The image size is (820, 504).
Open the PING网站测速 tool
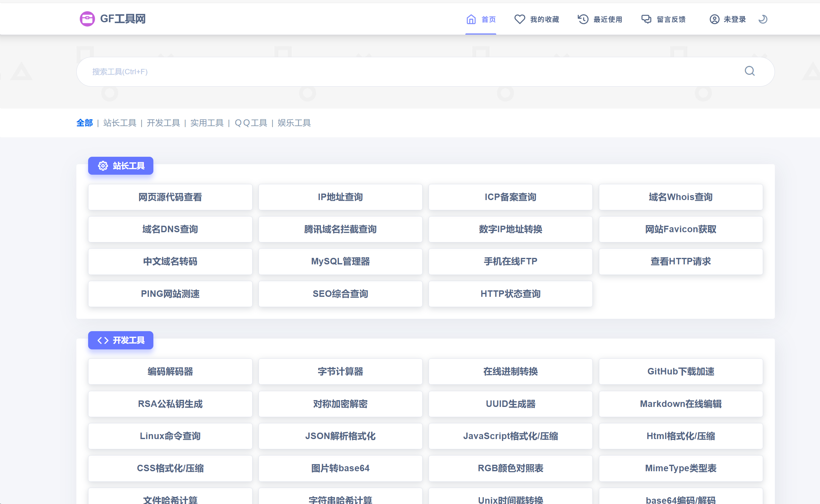pos(170,294)
